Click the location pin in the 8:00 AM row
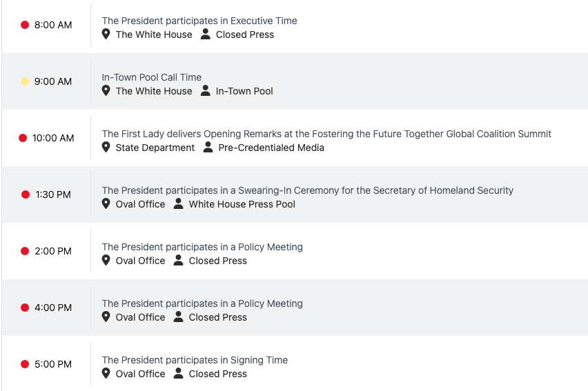 coord(106,34)
